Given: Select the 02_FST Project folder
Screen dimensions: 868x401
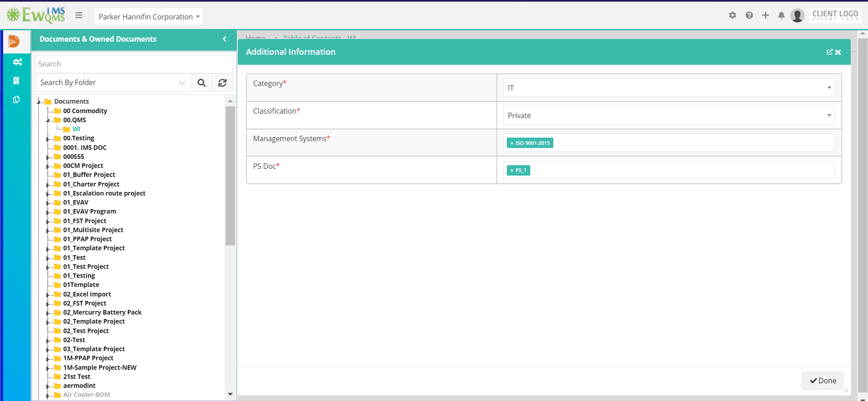Looking at the screenshot, I should click(85, 303).
